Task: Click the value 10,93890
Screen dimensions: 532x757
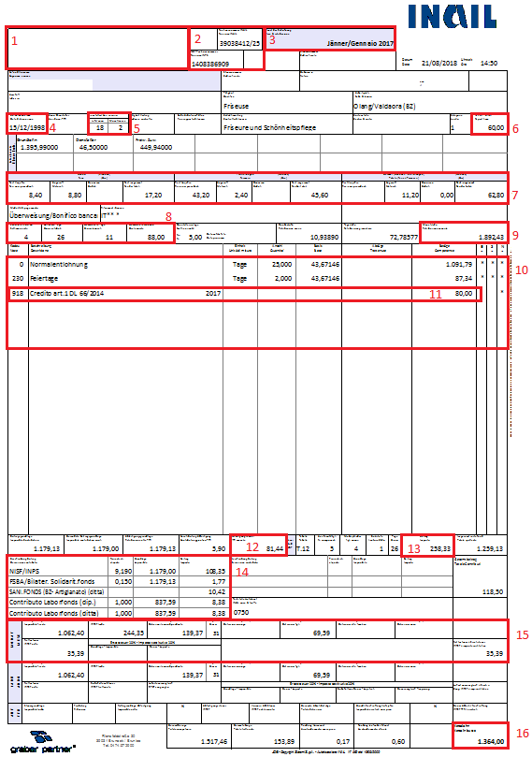Action: click(324, 237)
